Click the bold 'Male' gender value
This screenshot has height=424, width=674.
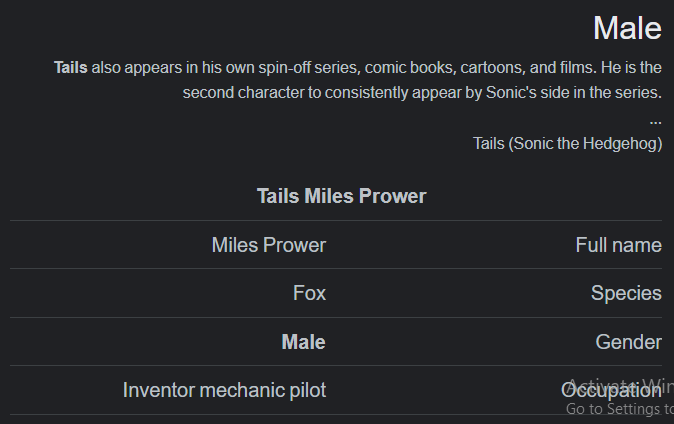pos(303,342)
